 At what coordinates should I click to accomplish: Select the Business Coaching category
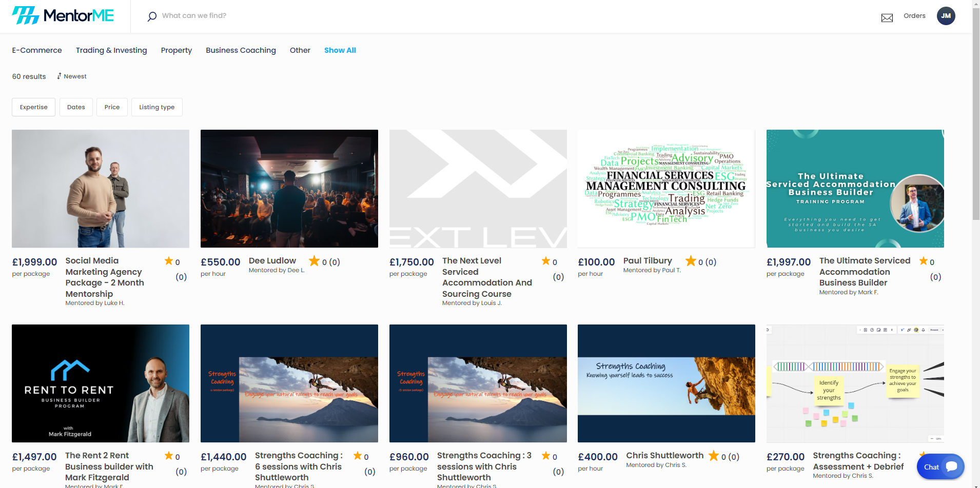[x=241, y=50]
